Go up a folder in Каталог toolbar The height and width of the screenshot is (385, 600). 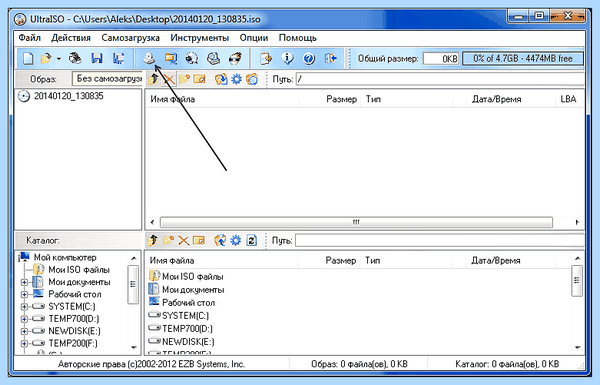pos(153,240)
